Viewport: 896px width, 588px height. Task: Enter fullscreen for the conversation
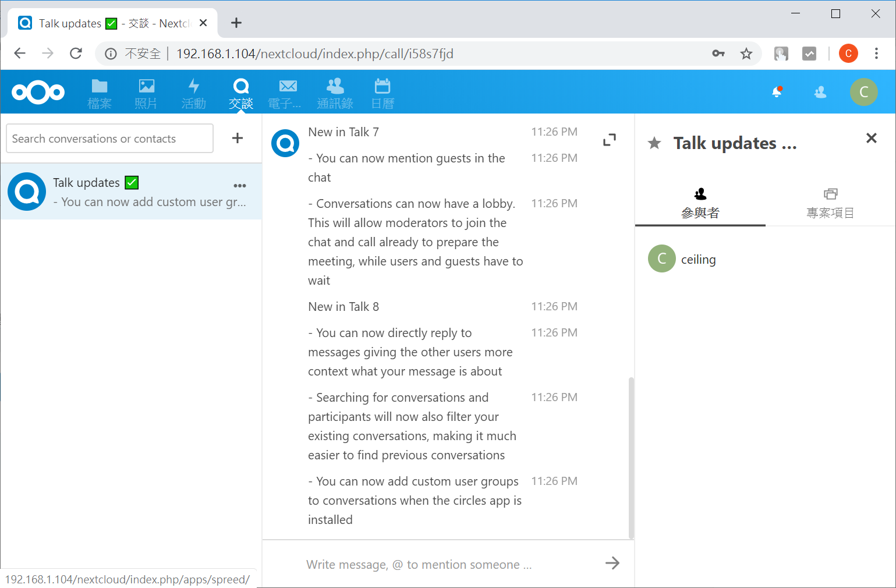[610, 139]
